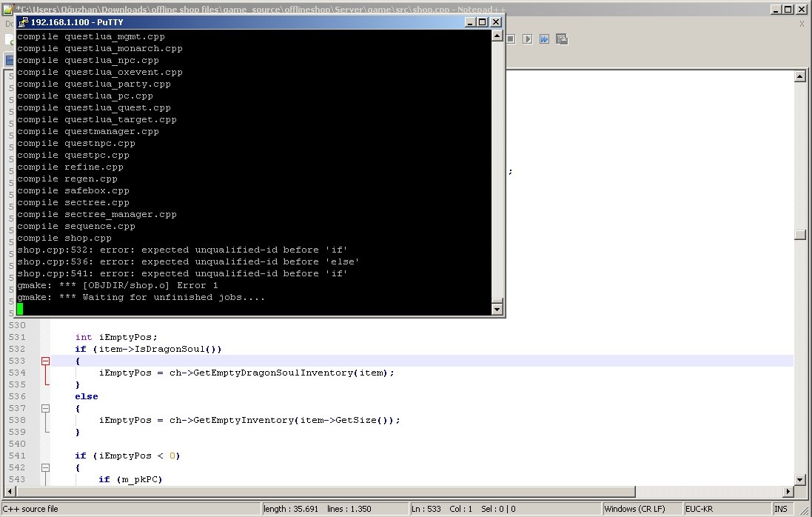Click line number 540 in margin
Screen dimensions: 812x517
[x=16, y=444]
